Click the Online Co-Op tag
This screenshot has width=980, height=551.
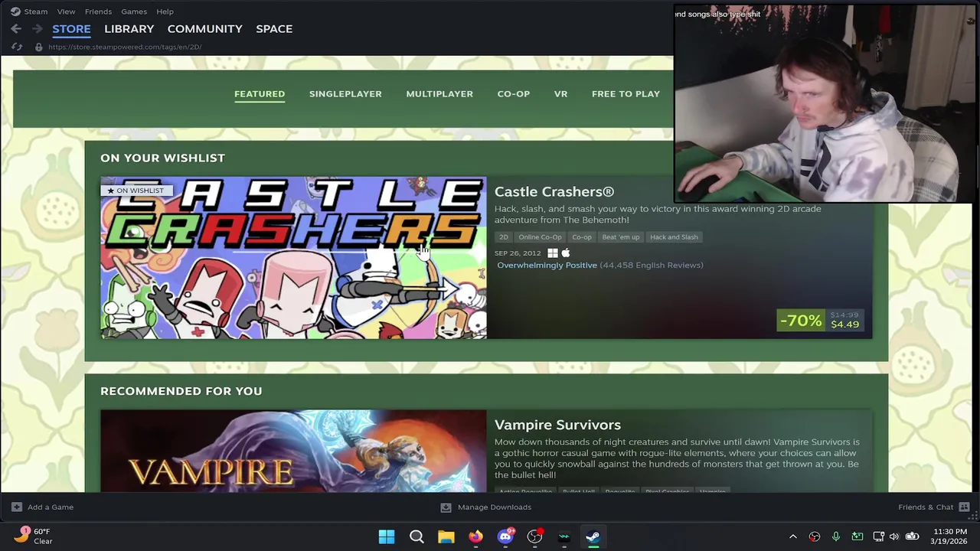[540, 237]
